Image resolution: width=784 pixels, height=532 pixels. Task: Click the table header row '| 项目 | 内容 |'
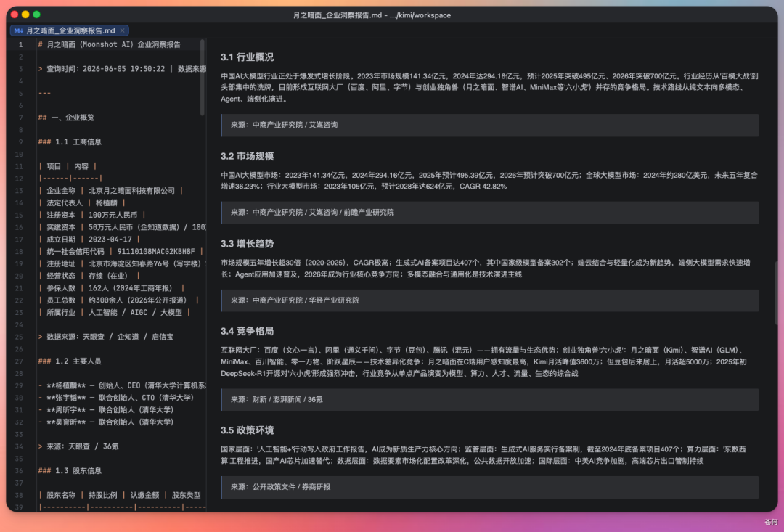tap(68, 166)
